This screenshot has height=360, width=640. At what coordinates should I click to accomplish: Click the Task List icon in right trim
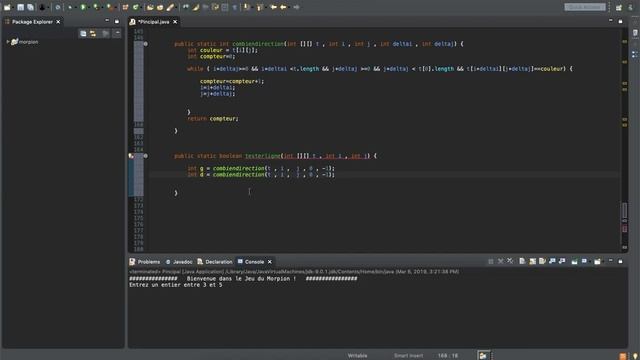pyautogui.click(x=635, y=33)
